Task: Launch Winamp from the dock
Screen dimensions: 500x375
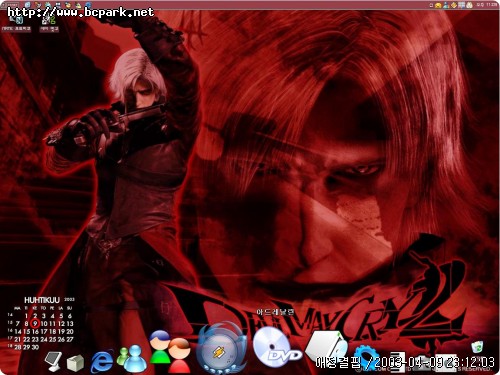Action: point(220,348)
